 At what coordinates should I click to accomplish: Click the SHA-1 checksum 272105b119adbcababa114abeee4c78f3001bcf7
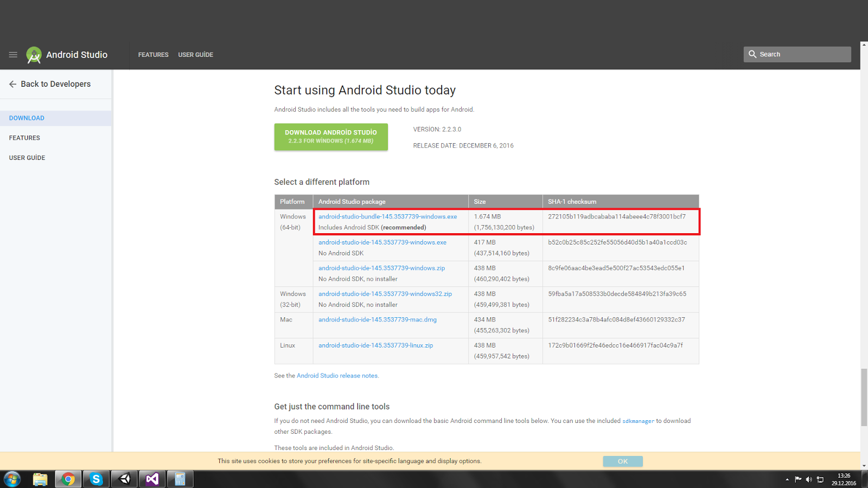pyautogui.click(x=617, y=216)
